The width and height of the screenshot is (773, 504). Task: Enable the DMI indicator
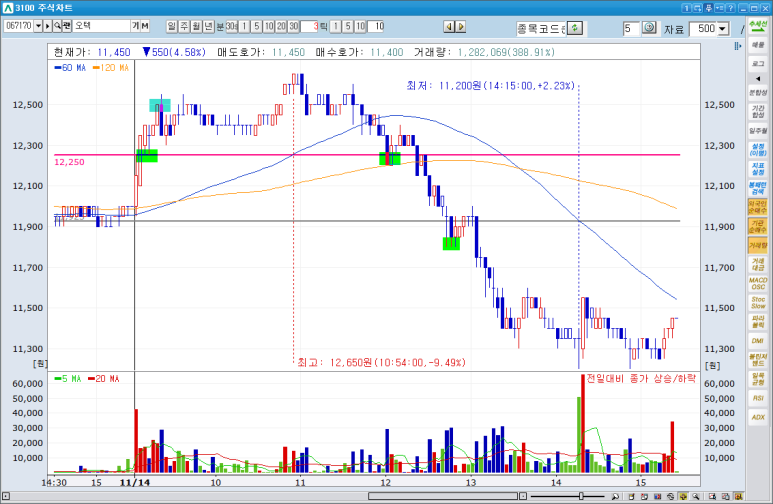(x=758, y=341)
